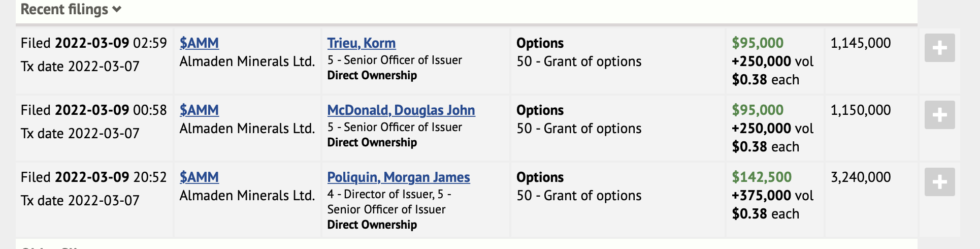Click the 1,145,000 balance figure
The height and width of the screenshot is (249, 980).
(x=860, y=43)
